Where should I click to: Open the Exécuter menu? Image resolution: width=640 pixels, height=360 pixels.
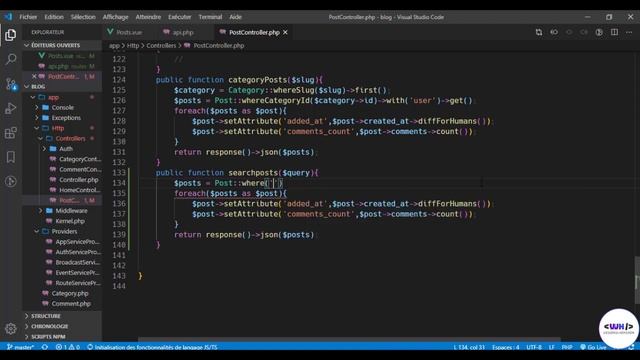(180, 17)
